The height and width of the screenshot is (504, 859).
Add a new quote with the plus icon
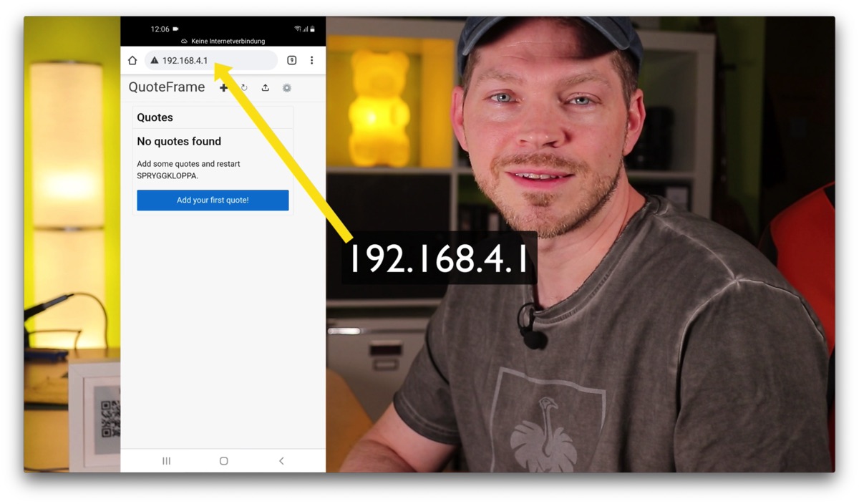pyautogui.click(x=223, y=87)
